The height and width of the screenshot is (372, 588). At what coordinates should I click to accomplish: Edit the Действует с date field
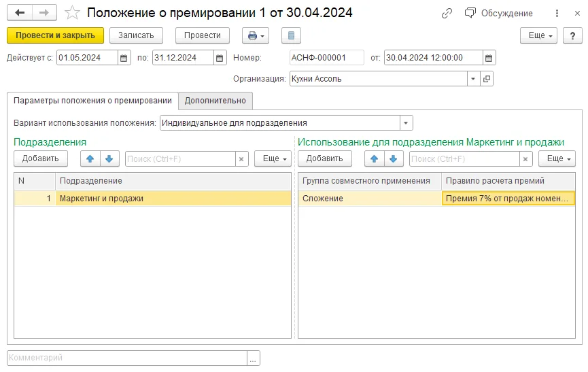87,58
